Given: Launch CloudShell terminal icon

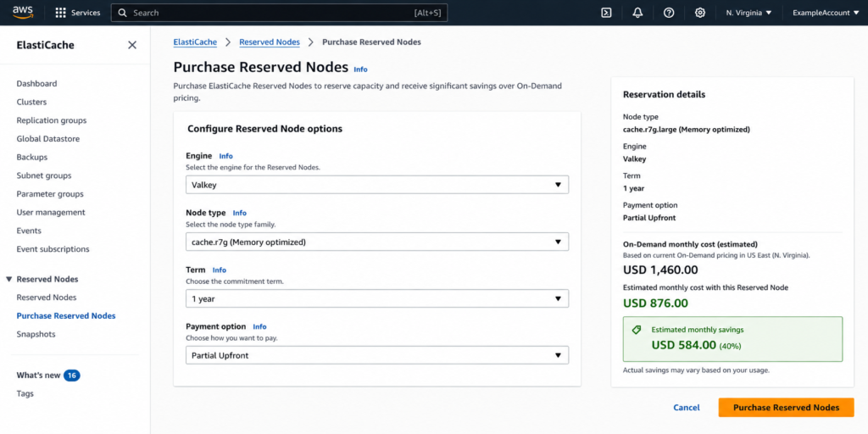Looking at the screenshot, I should [606, 13].
